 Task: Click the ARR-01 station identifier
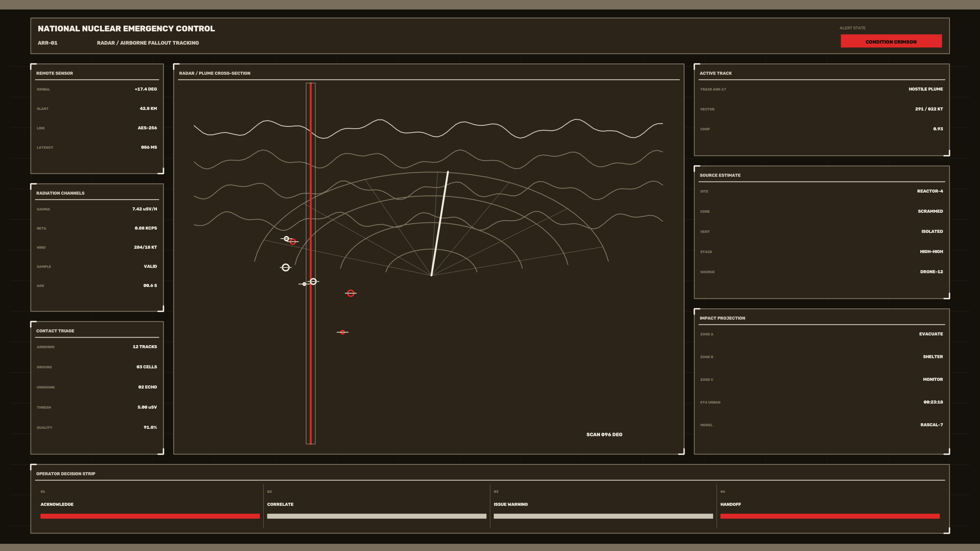(47, 43)
